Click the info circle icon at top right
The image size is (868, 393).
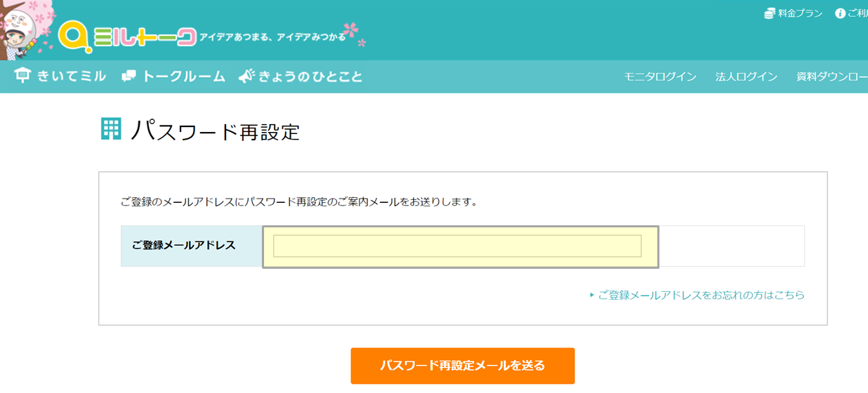point(840,13)
